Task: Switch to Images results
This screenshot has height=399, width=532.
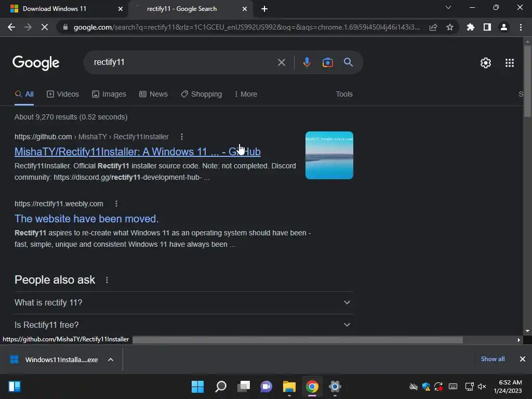Action: point(109,94)
